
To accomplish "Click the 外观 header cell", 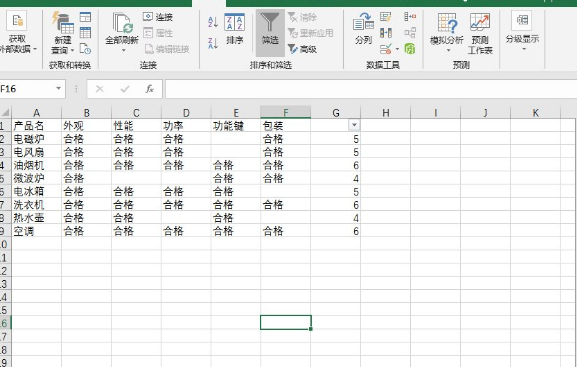I will pyautogui.click(x=86, y=126).
